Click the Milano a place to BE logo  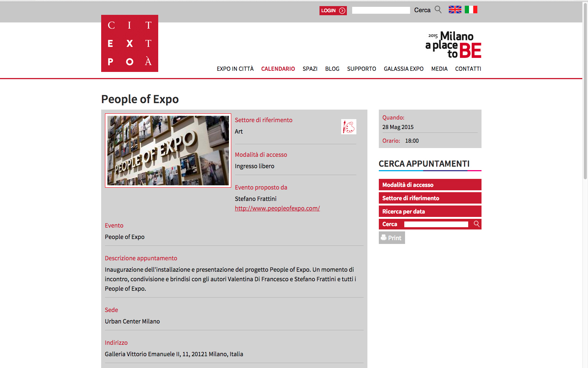453,45
